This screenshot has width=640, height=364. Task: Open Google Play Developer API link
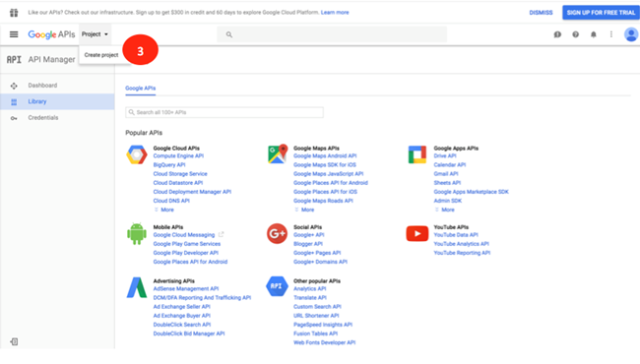tap(186, 253)
